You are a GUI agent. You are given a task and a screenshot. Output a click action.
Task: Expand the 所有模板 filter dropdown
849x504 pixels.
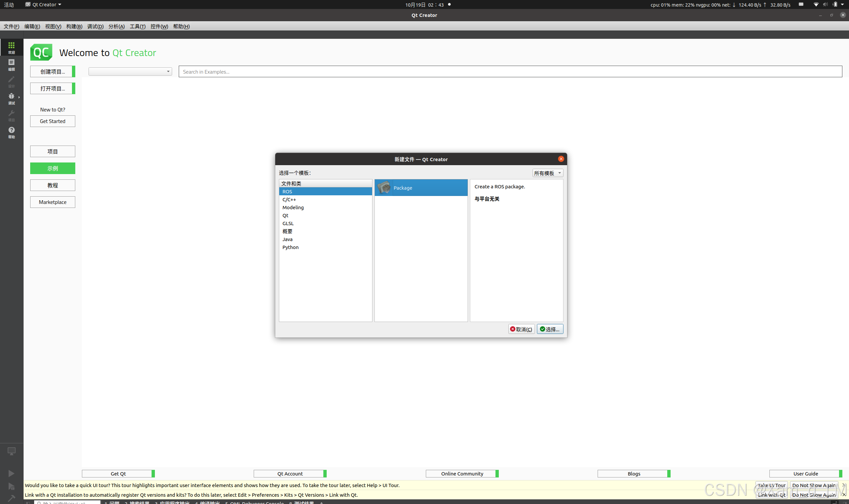click(x=548, y=173)
